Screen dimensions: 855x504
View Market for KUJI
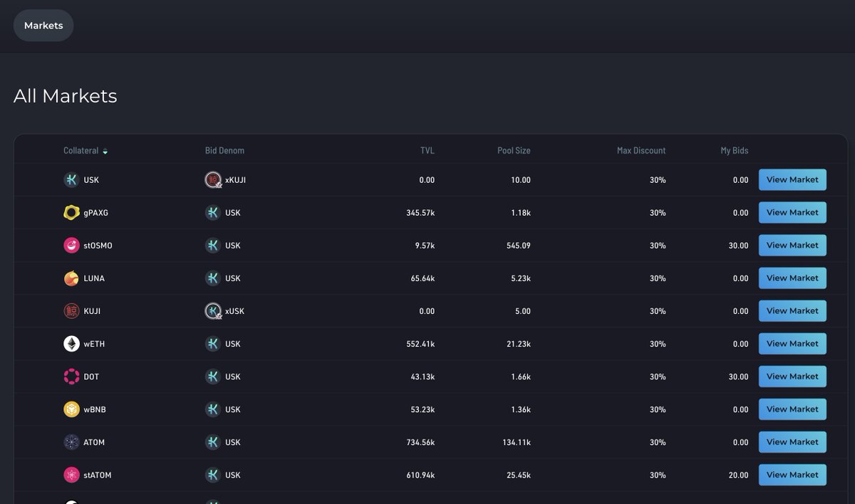point(792,311)
